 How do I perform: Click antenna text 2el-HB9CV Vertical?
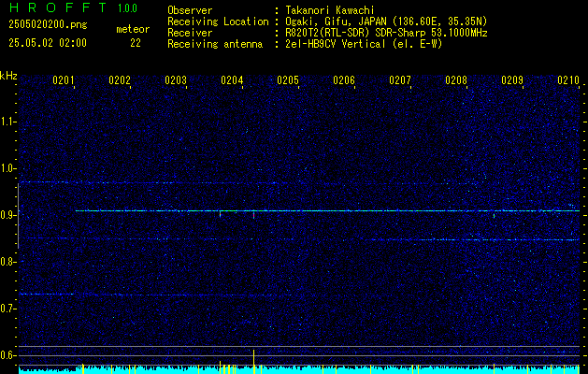(x=336, y=44)
